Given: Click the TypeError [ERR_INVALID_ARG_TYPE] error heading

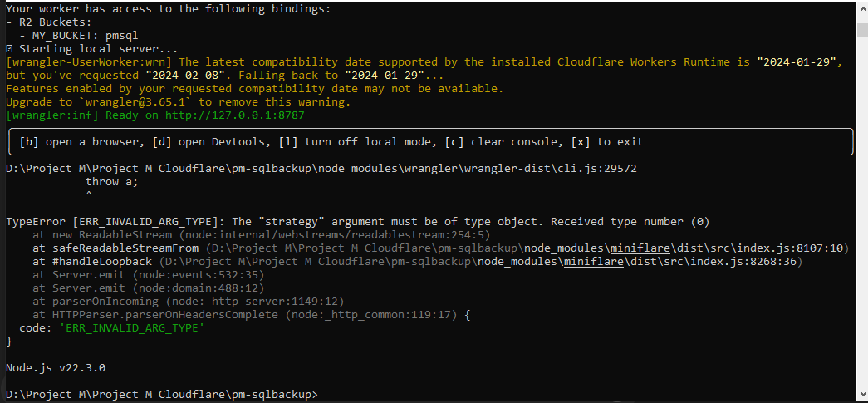Looking at the screenshot, I should (x=115, y=222).
